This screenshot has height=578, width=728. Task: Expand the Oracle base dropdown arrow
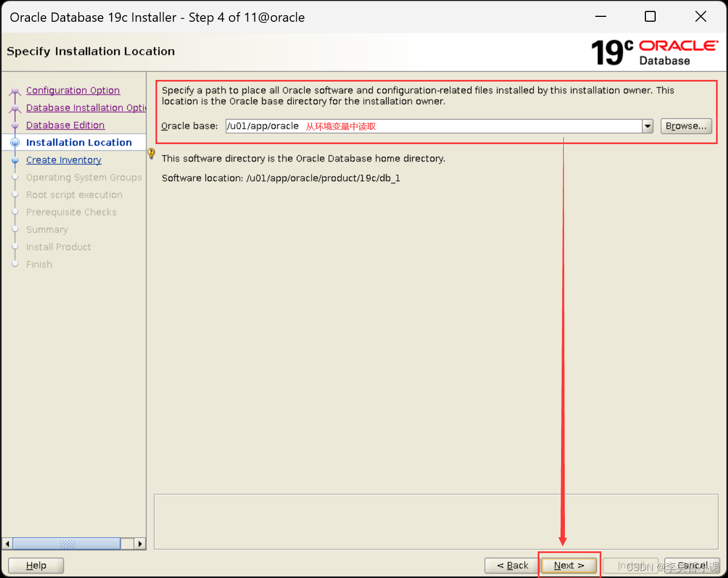648,126
